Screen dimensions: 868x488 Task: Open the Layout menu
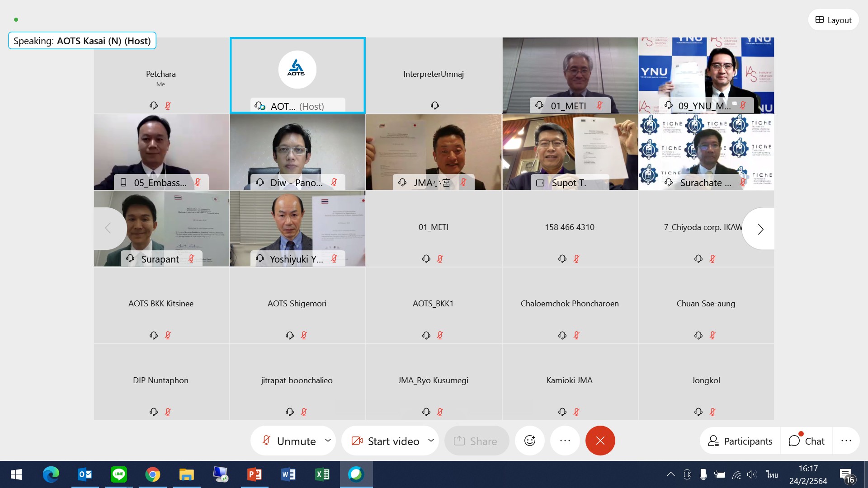(833, 20)
